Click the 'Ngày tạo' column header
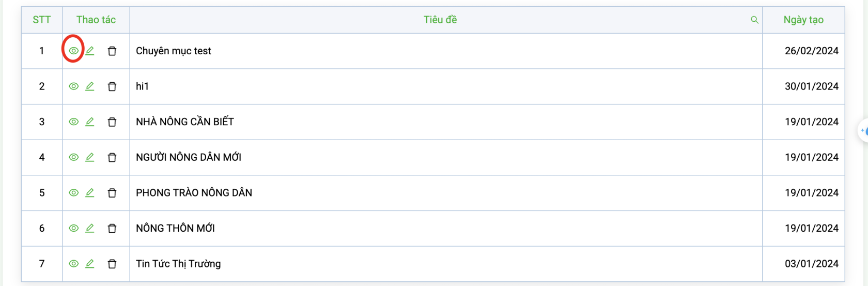Viewport: 868px width, 286px height. click(x=803, y=20)
